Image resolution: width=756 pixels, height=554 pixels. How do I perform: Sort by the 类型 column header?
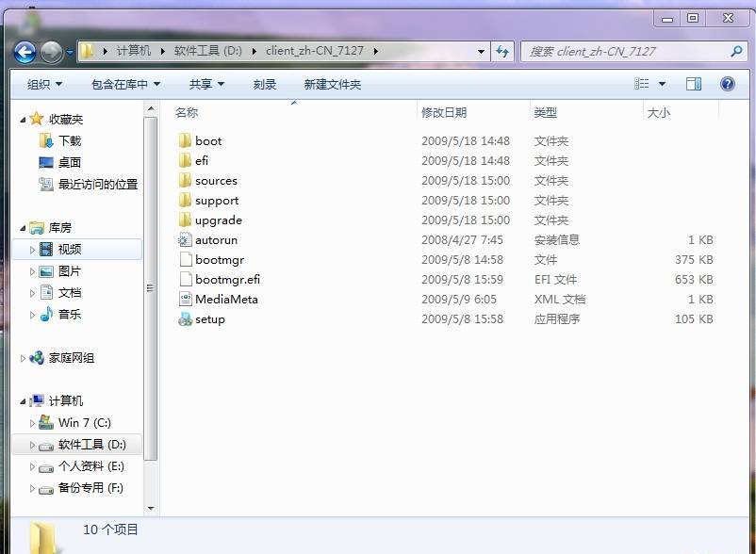(x=545, y=113)
